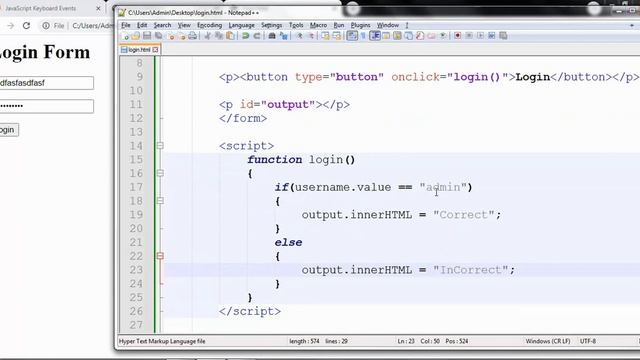Click "InCorrect" string on line 23
The image size is (640, 360).
(471, 270)
